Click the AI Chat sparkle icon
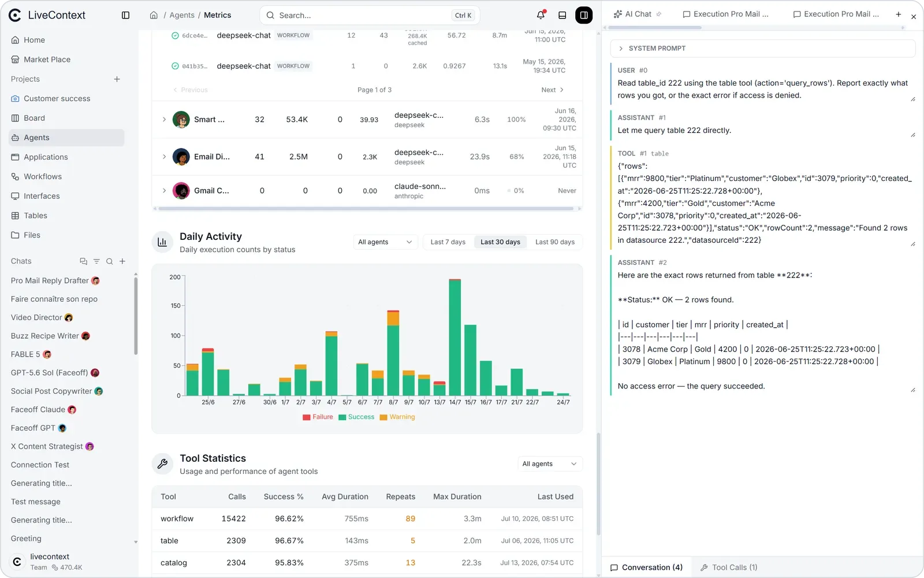This screenshot has height=578, width=924. (x=618, y=14)
